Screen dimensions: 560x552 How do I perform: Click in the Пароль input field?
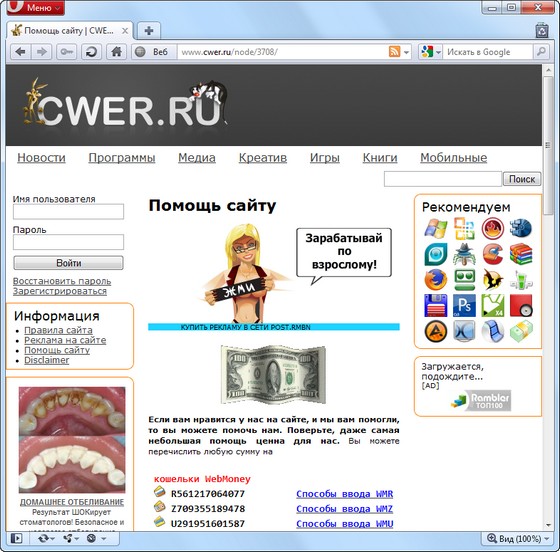pos(69,242)
